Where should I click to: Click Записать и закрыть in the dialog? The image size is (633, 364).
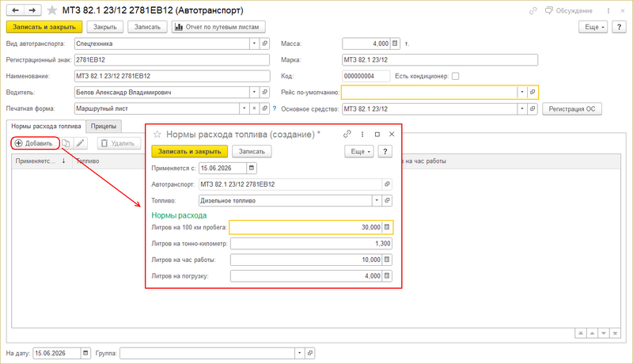(189, 151)
